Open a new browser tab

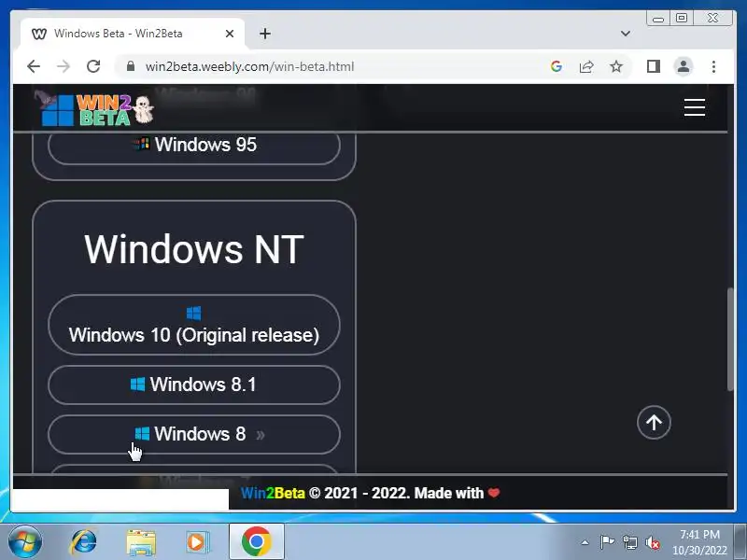(265, 34)
